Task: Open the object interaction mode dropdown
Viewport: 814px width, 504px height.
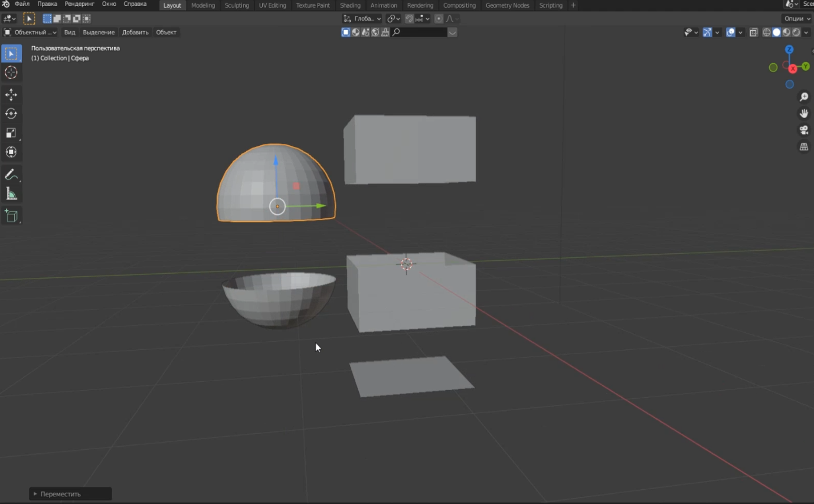Action: (x=30, y=32)
